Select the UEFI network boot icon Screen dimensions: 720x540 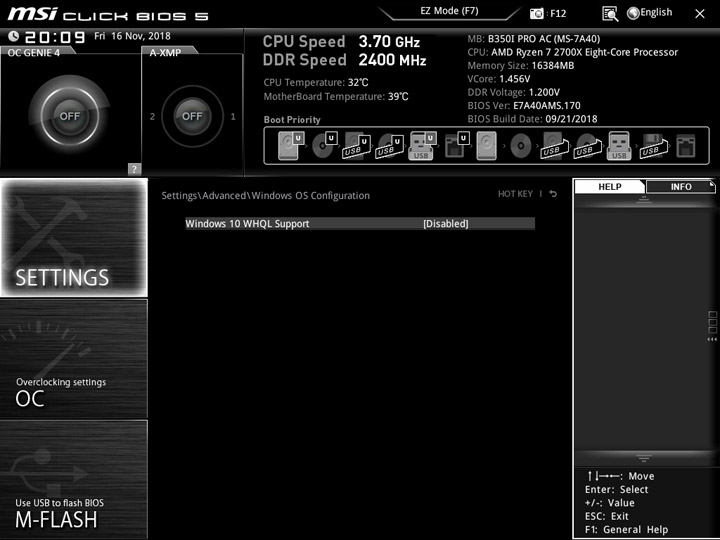pos(456,146)
